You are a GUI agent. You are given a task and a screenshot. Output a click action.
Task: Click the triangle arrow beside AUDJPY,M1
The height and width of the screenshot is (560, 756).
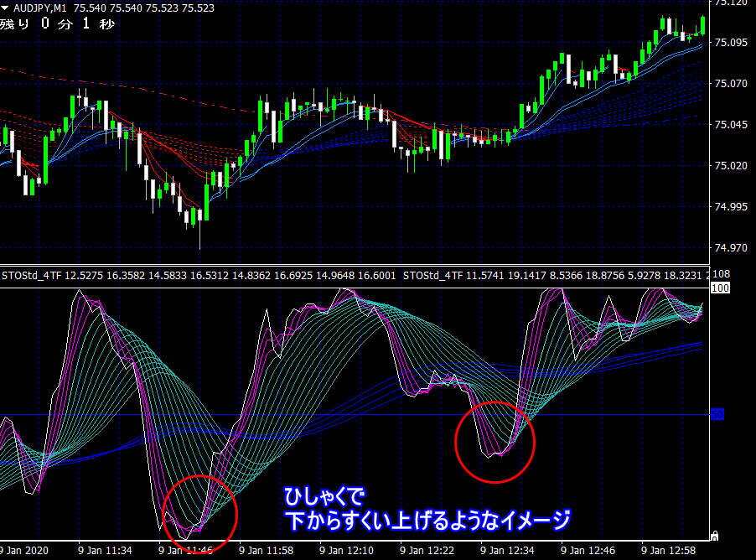(4, 8)
